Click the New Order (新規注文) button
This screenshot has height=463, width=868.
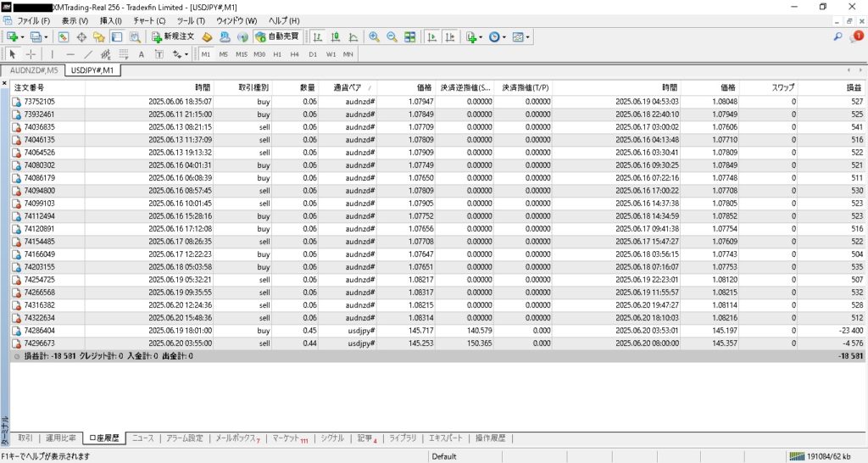pos(173,36)
